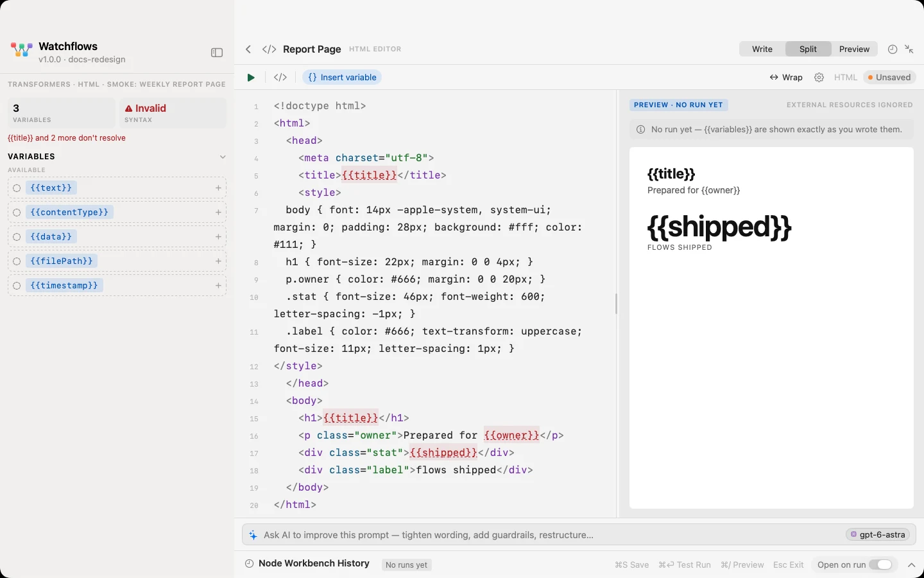Click the plus icon beside {{data}}
The image size is (924, 578).
(x=218, y=237)
